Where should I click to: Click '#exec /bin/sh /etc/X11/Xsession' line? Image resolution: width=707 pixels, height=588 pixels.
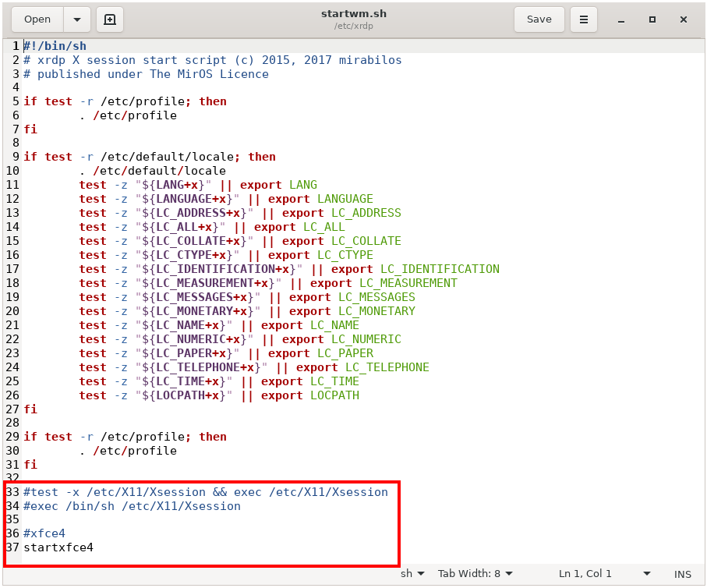[132, 506]
